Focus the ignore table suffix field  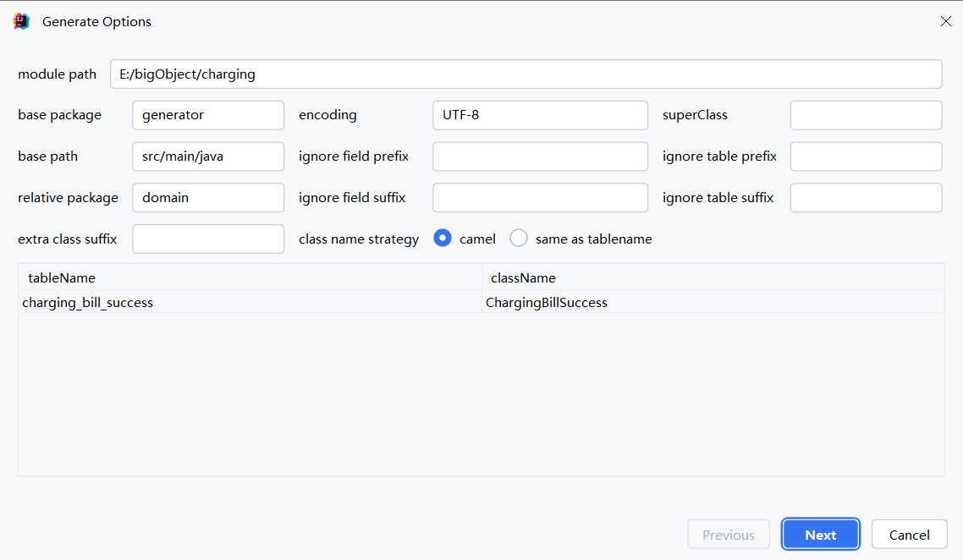point(866,198)
